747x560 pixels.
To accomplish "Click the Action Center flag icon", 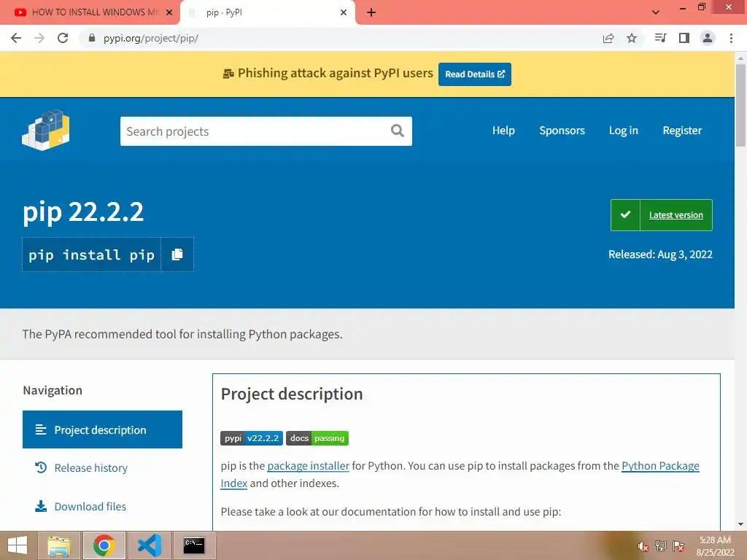I will click(x=678, y=546).
